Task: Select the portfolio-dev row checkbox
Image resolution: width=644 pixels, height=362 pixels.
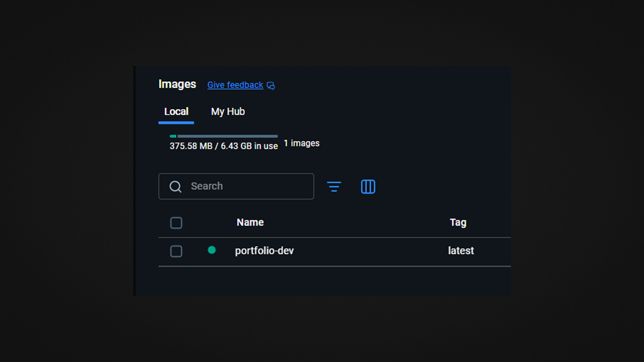Action: pos(176,251)
